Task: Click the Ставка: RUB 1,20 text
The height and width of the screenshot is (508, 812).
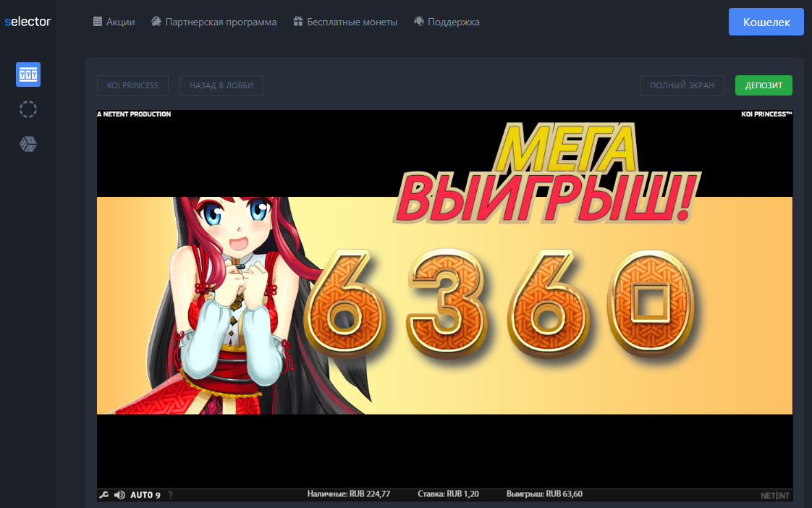Action: 449,494
